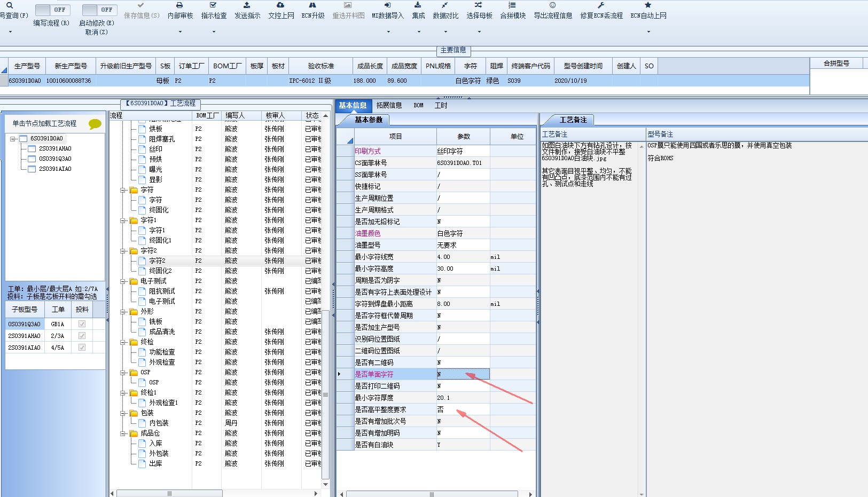Click horizontal scrollbar thumb under parameters table
Screen dimensions: 868x497
432,494
